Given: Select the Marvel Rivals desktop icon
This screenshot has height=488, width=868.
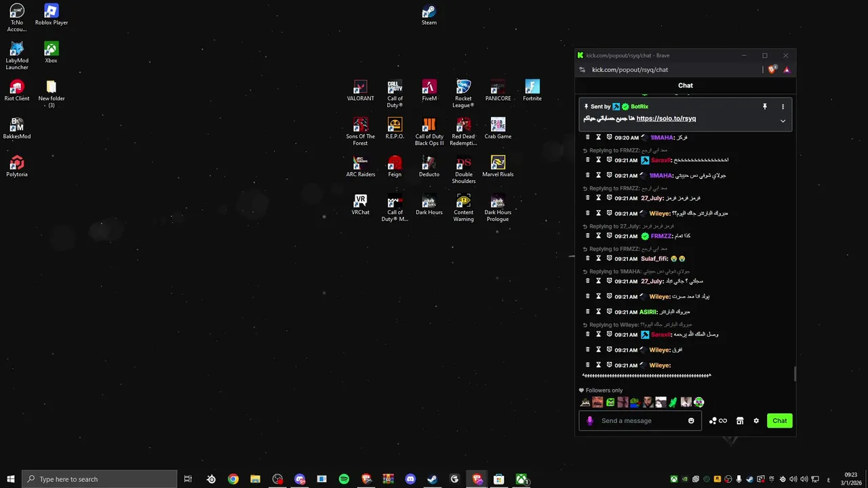Looking at the screenshot, I should [498, 167].
